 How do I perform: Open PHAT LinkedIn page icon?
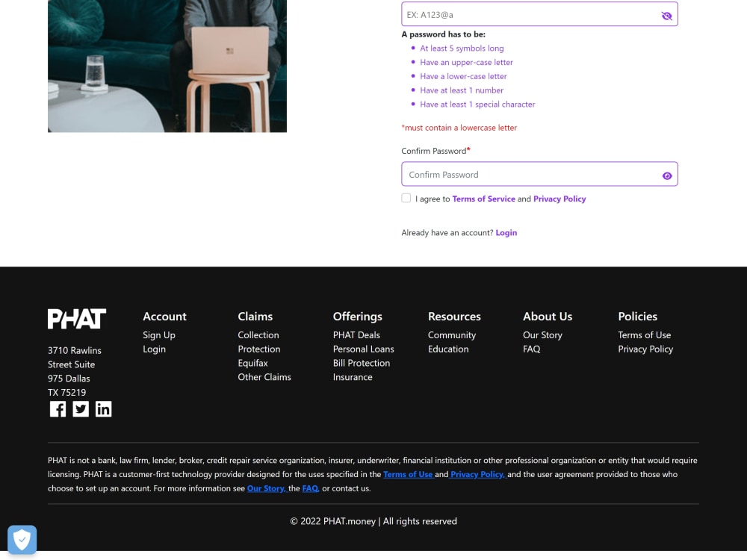(103, 409)
